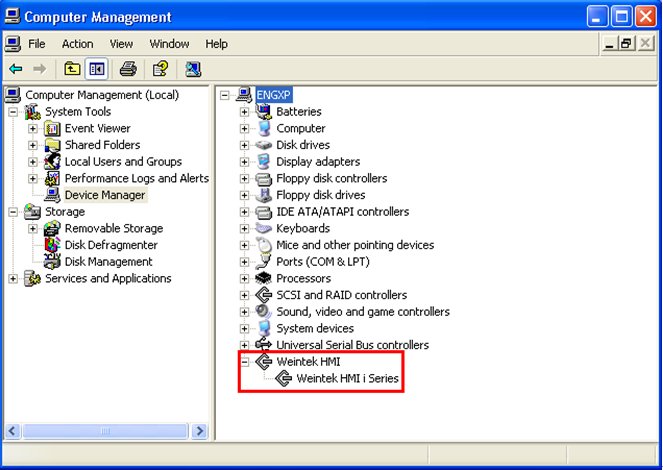Open the Help menu

[x=216, y=44]
